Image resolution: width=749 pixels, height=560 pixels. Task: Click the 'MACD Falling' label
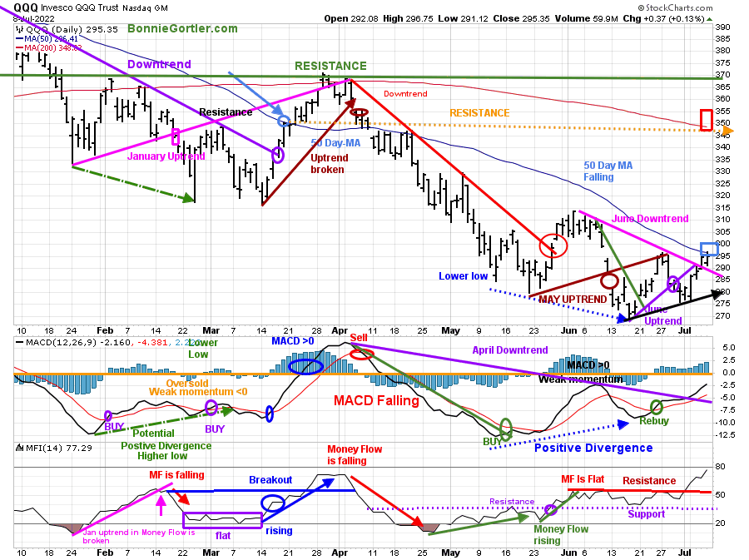pyautogui.click(x=376, y=400)
